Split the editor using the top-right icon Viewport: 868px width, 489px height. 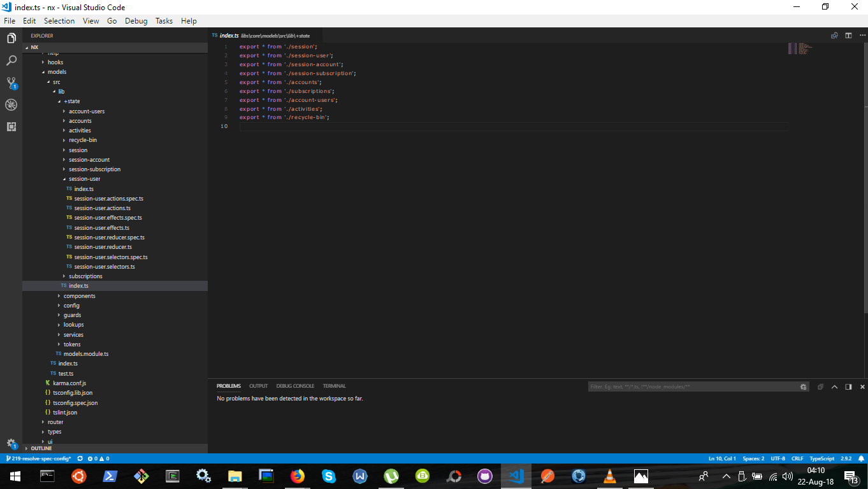(849, 36)
